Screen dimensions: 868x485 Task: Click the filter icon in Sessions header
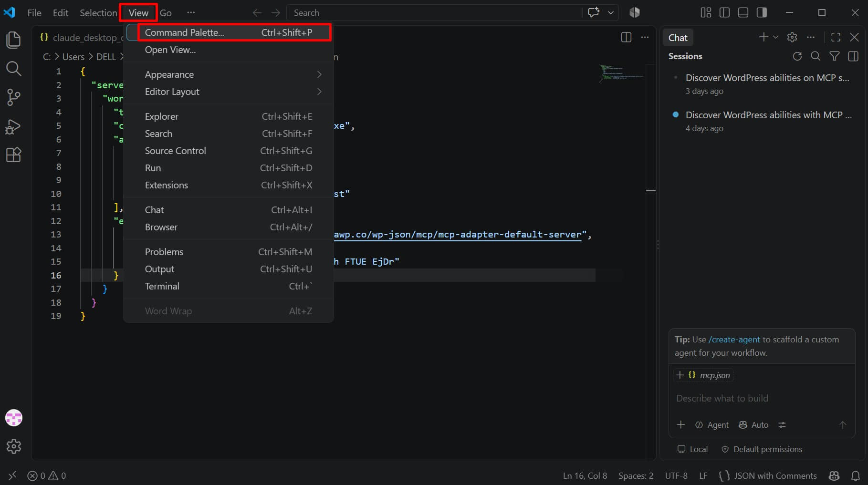(x=834, y=56)
